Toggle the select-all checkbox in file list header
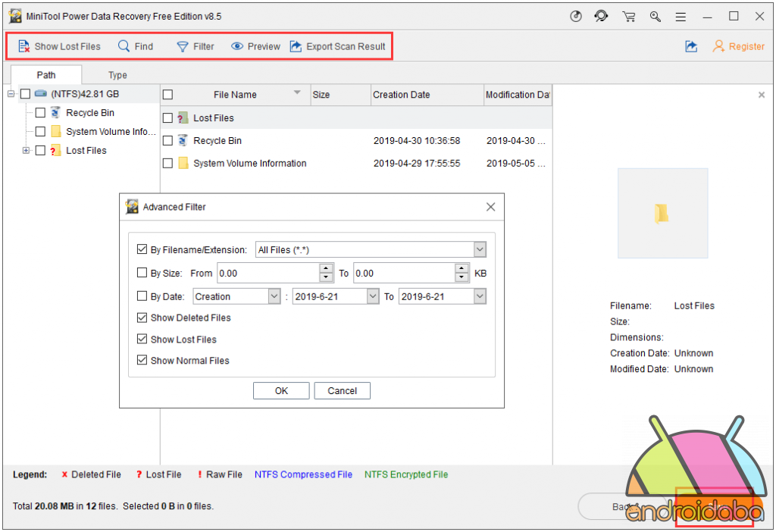 coord(167,95)
